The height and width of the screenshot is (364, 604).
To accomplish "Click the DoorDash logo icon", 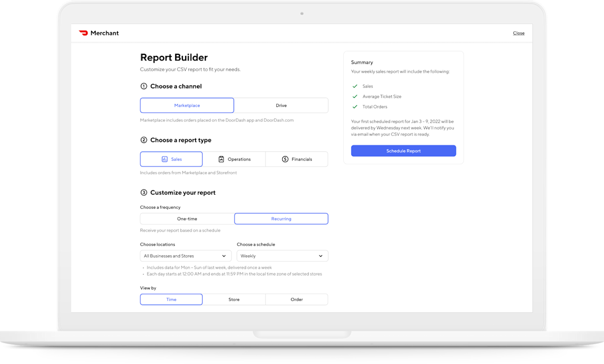I will click(x=83, y=33).
